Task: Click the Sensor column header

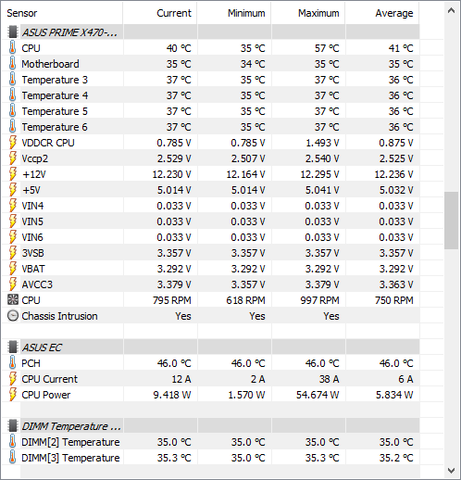Action: (x=63, y=13)
